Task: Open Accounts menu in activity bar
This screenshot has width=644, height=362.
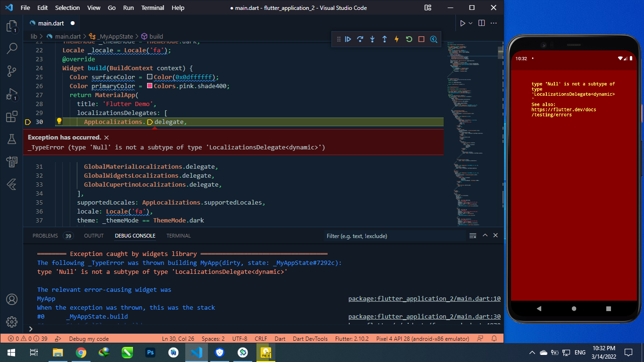Action: tap(12, 299)
